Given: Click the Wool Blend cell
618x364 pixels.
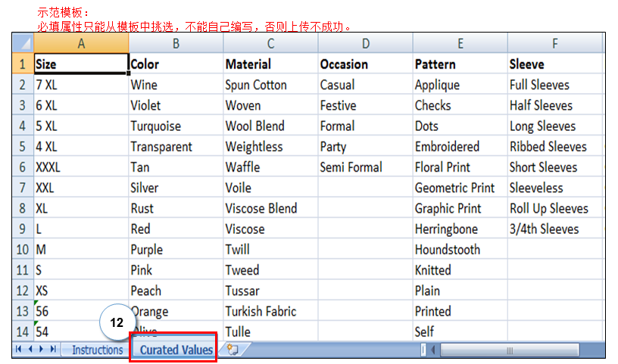Looking at the screenshot, I should 271,126.
